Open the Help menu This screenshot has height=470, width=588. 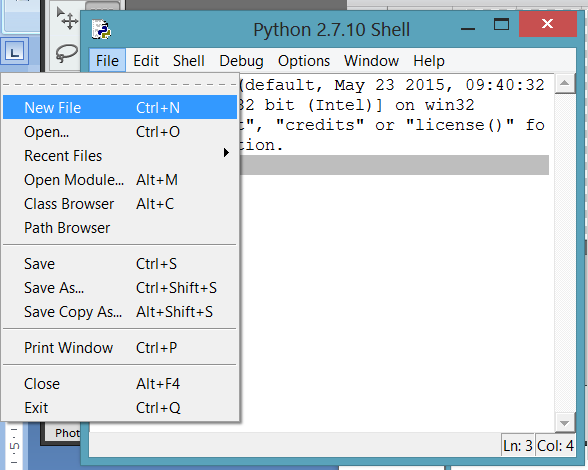click(429, 60)
